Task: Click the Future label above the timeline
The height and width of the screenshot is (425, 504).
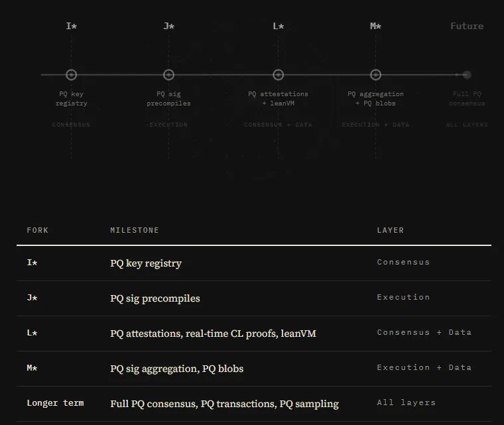Action: (x=467, y=27)
